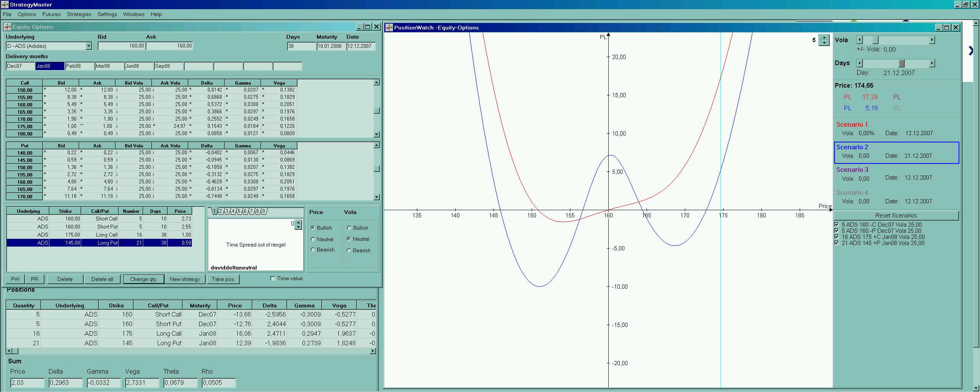Viewport: 980px width, 392px height.
Task: Click the Days slider left arrow
Action: click(859, 63)
